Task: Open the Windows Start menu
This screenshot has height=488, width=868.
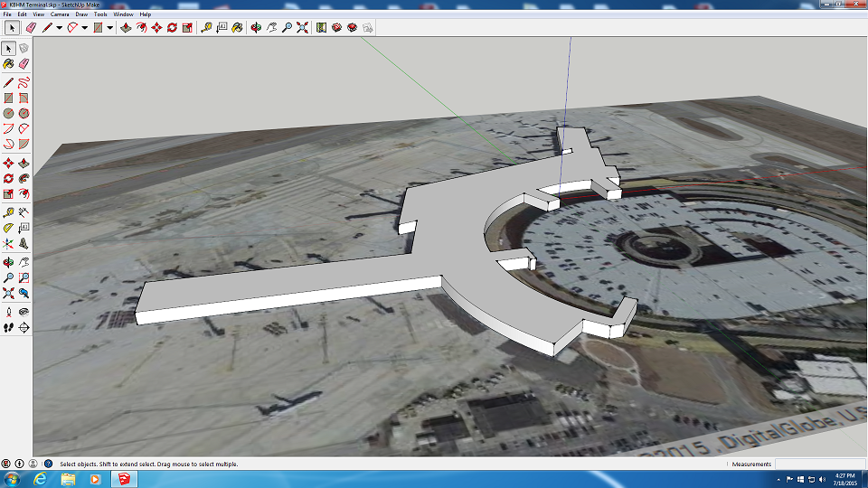Action: click(12, 479)
